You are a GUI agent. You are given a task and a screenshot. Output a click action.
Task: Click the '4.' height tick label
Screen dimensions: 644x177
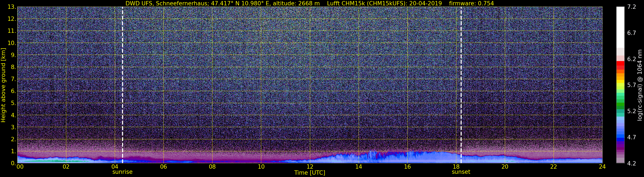[13, 115]
